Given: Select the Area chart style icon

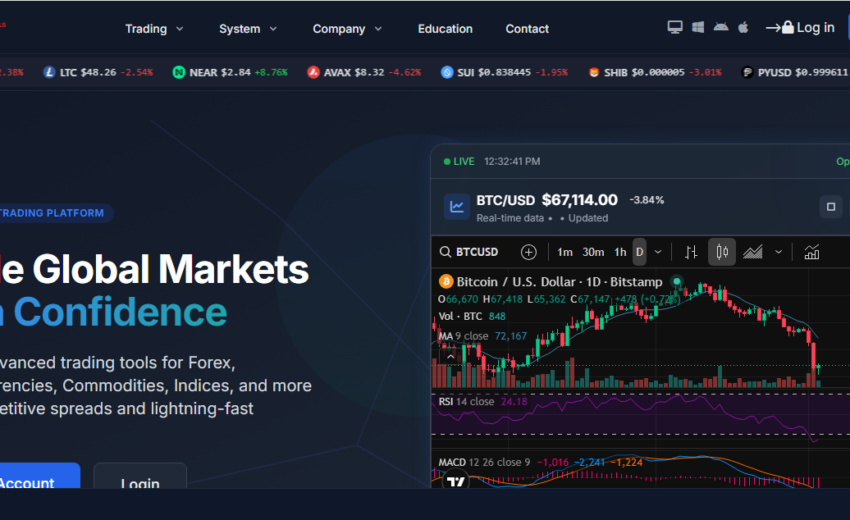Looking at the screenshot, I should [752, 252].
